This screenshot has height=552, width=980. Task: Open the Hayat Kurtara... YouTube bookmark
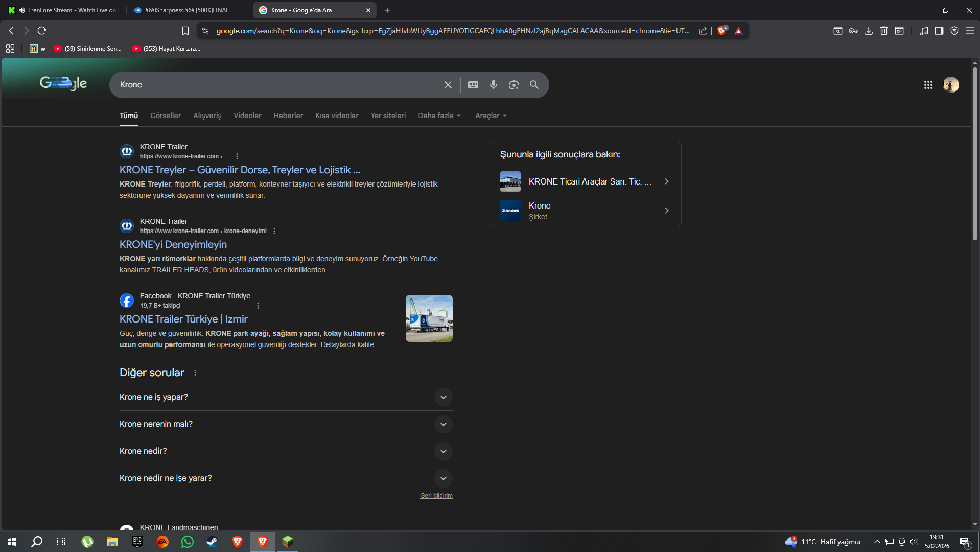tap(167, 49)
